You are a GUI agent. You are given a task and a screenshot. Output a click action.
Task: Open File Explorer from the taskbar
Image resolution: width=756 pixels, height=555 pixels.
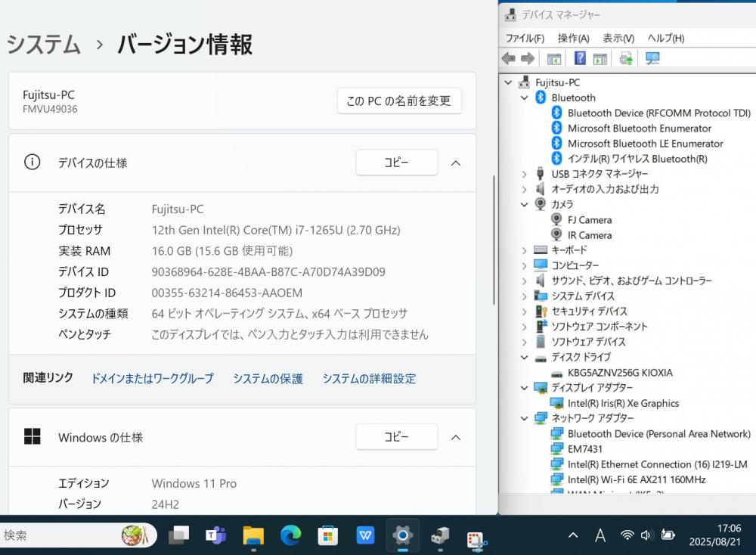pyautogui.click(x=253, y=535)
